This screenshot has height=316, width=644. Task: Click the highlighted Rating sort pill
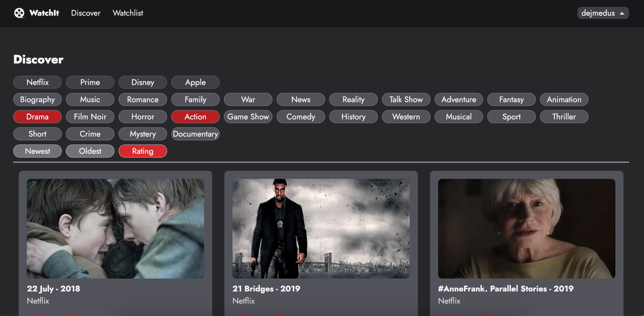pyautogui.click(x=143, y=151)
